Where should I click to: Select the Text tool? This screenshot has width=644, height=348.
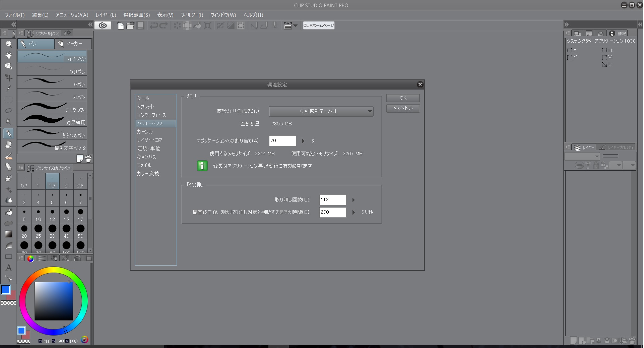(x=9, y=268)
